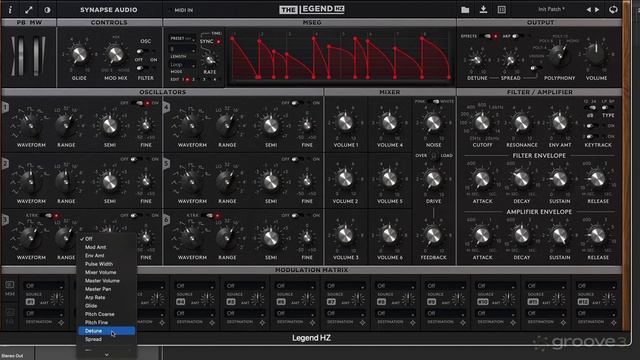Screen dimensions: 640x360
Task: Click slot 7 destination crosshair icon
Action: coord(362,322)
